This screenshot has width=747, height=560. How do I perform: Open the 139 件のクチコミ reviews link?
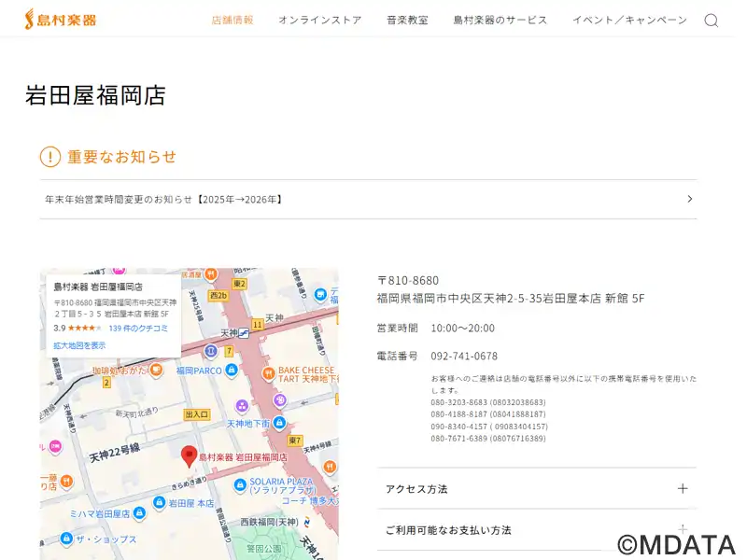pos(138,329)
